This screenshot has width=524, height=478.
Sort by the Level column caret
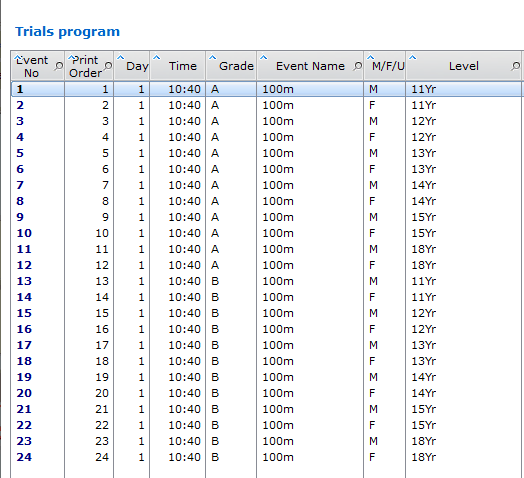(x=413, y=58)
